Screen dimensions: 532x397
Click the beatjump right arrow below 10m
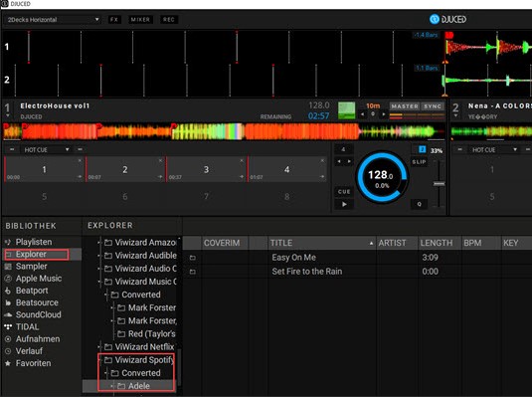pyautogui.click(x=384, y=114)
